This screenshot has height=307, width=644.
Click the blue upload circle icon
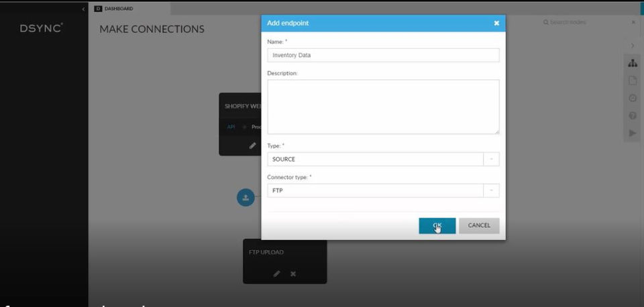coord(246,198)
